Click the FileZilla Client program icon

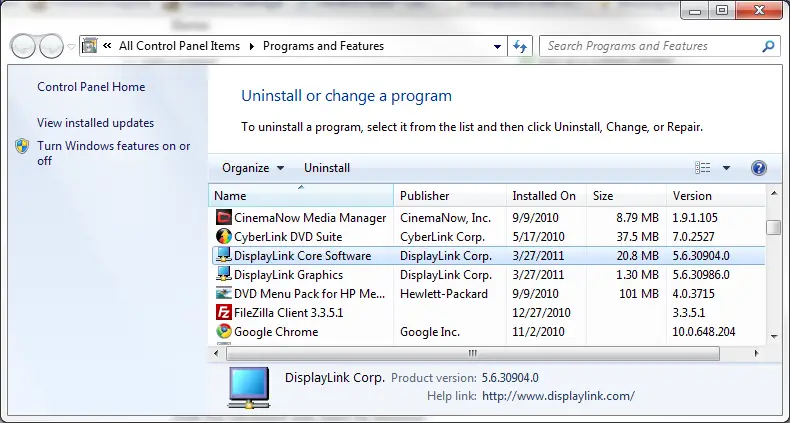click(x=223, y=312)
